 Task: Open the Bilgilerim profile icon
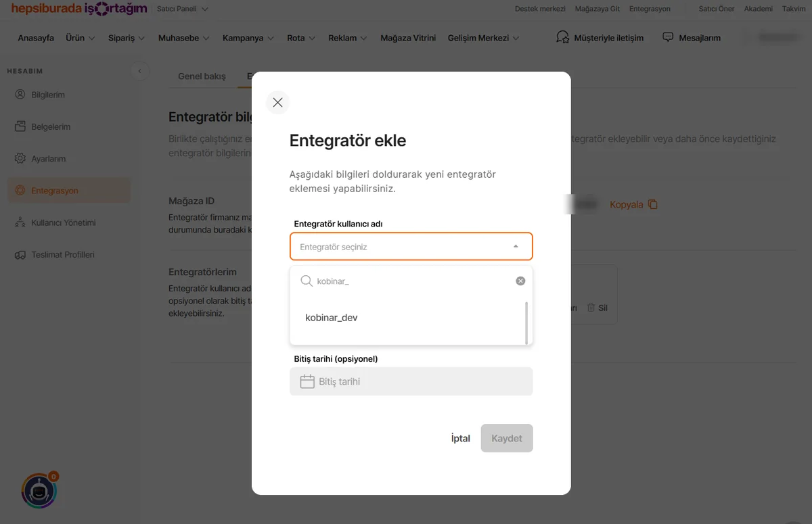[20, 95]
